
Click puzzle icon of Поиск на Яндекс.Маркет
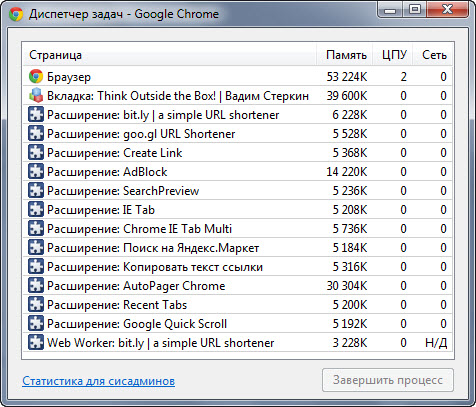click(36, 248)
